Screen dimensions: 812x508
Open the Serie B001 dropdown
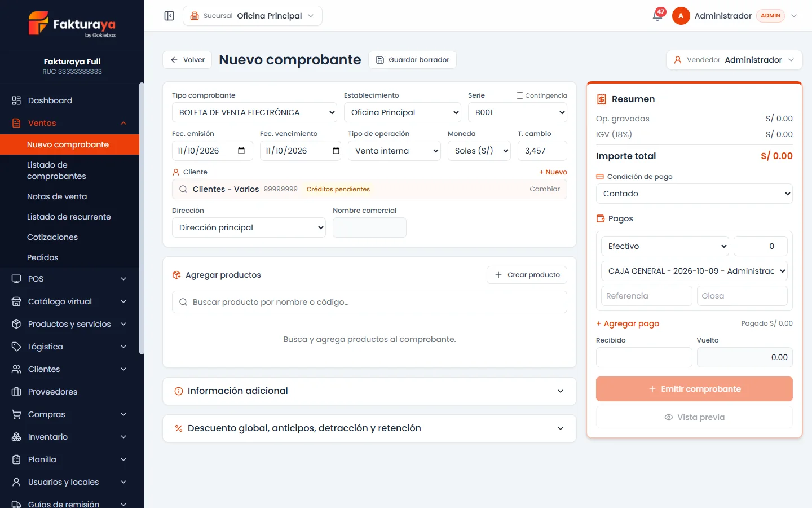(x=518, y=112)
